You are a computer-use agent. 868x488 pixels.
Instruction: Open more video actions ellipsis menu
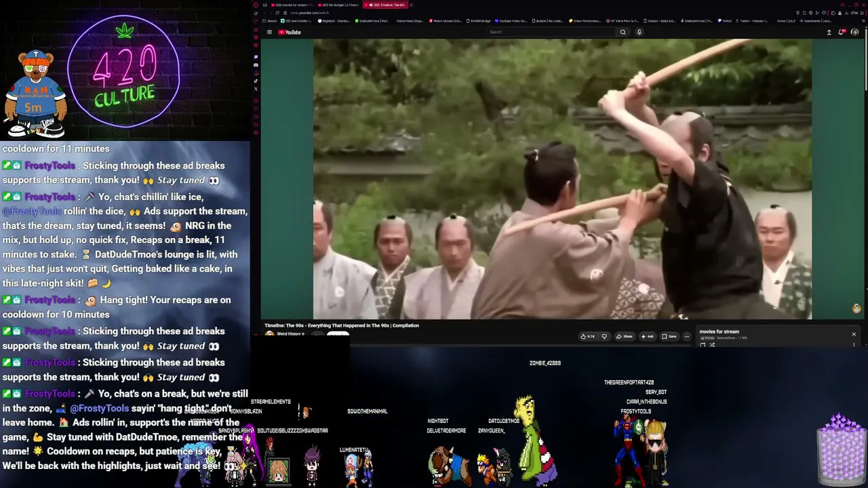pyautogui.click(x=686, y=336)
